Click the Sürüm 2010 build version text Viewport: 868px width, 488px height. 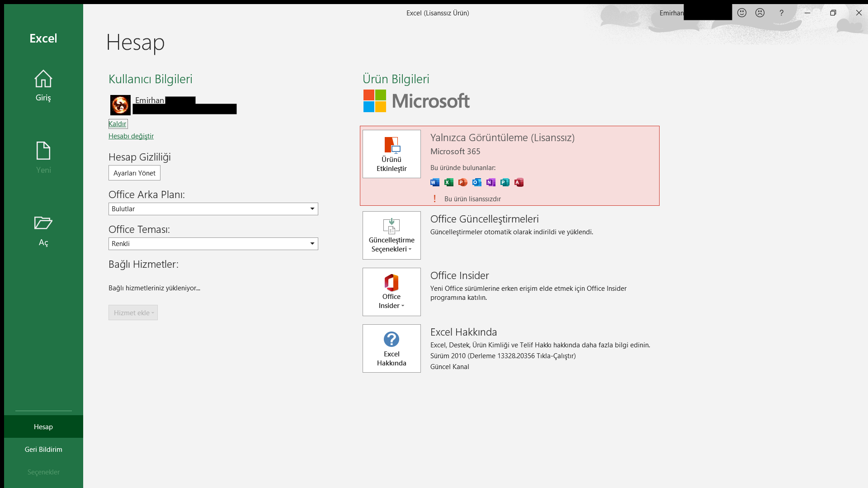point(503,356)
